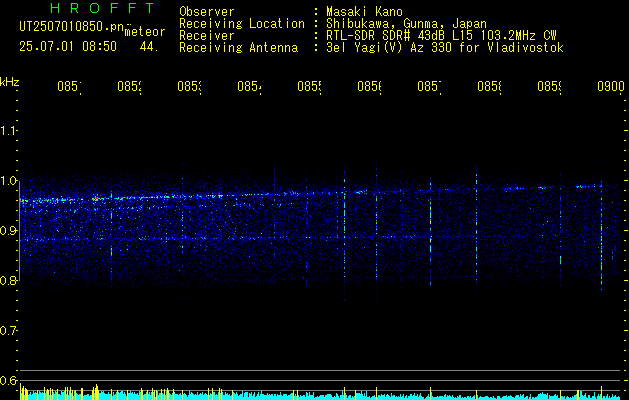Click the "Receiver" field label
The width and height of the screenshot is (629, 400).
207,36
